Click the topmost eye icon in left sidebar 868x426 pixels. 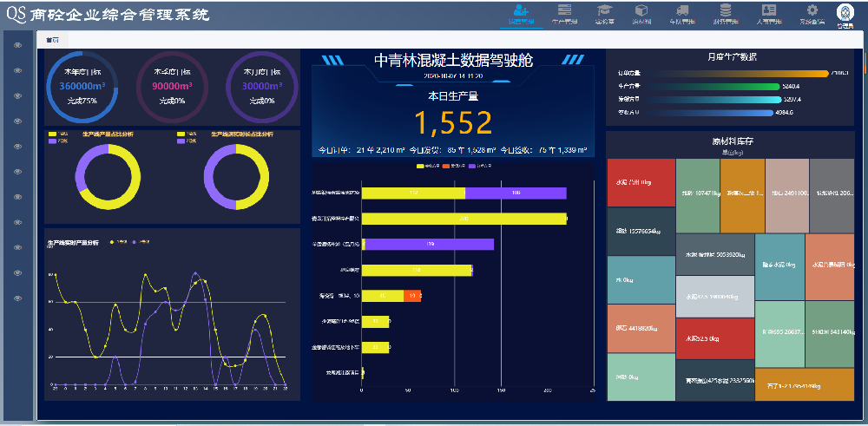17,45
